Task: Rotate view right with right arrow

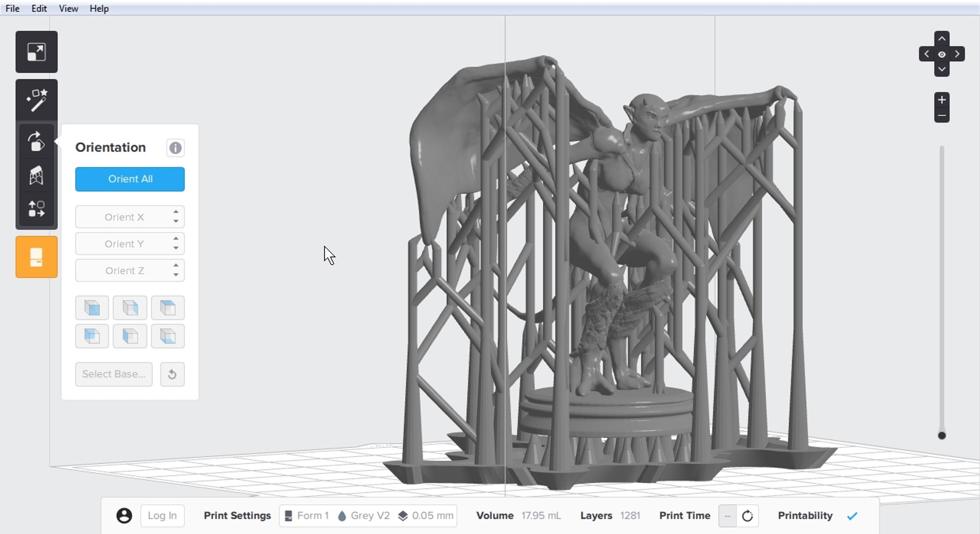Action: pyautogui.click(x=958, y=54)
